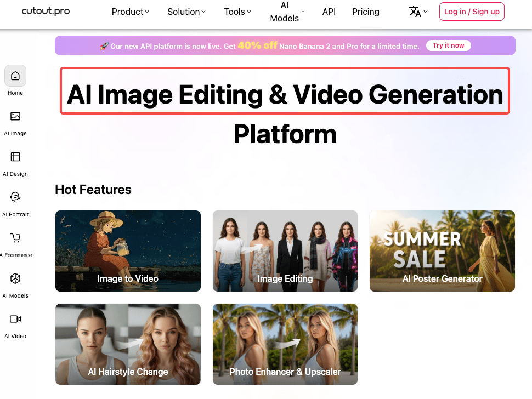Click the cutout.pro logo
The width and height of the screenshot is (532, 399).
tap(46, 11)
